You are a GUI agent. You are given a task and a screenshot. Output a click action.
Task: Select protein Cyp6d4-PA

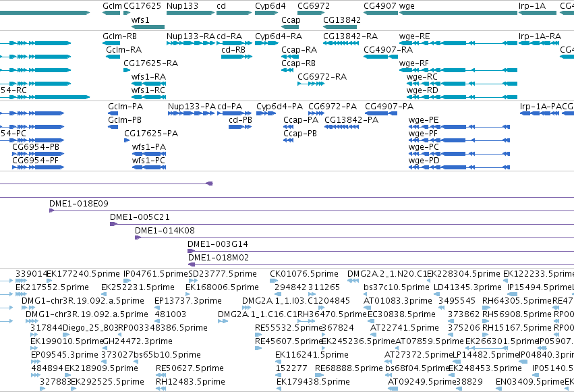point(266,113)
